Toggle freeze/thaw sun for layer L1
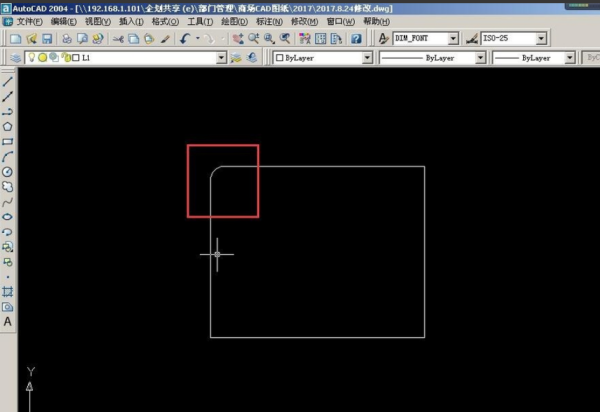The height and width of the screenshot is (412, 600). coord(42,57)
